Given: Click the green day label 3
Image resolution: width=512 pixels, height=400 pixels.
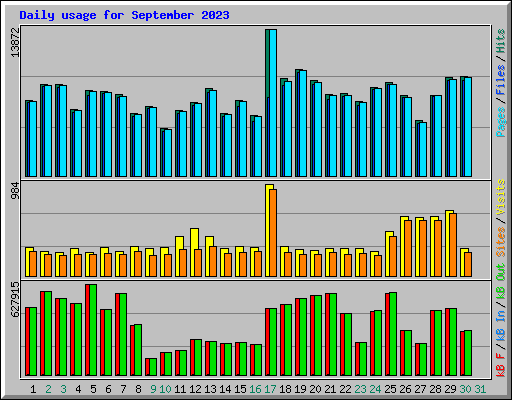Looking at the screenshot, I should 63,389.
